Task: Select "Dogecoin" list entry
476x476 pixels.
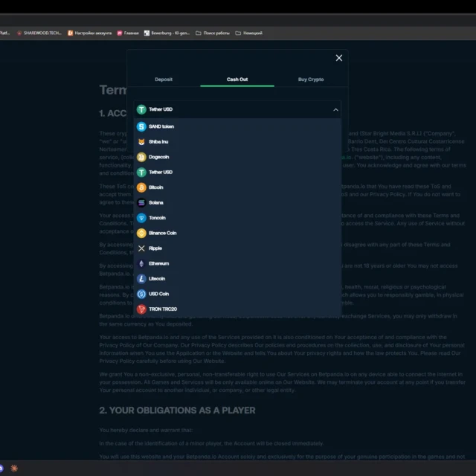Action: 237,157
